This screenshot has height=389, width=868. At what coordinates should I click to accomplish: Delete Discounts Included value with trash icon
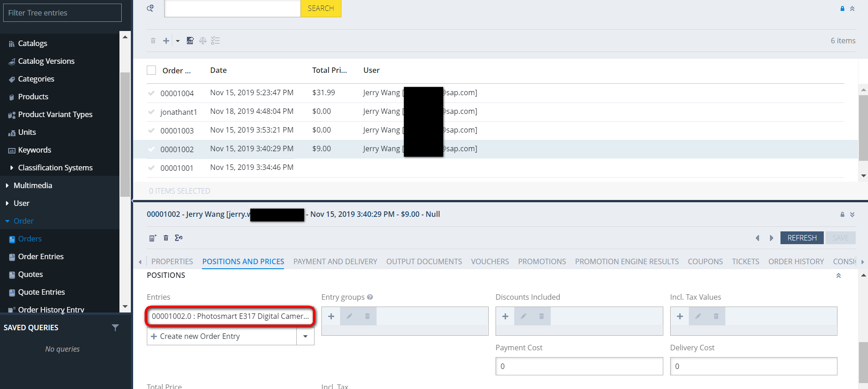point(542,316)
